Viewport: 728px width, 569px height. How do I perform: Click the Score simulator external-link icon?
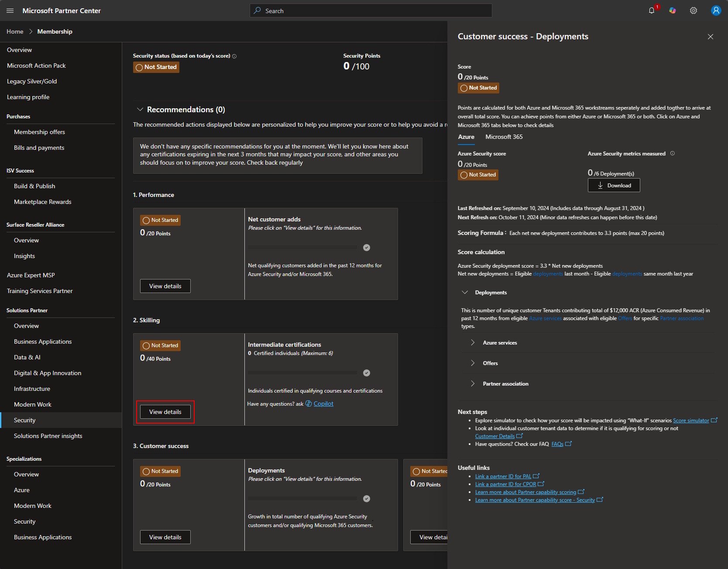pos(714,420)
